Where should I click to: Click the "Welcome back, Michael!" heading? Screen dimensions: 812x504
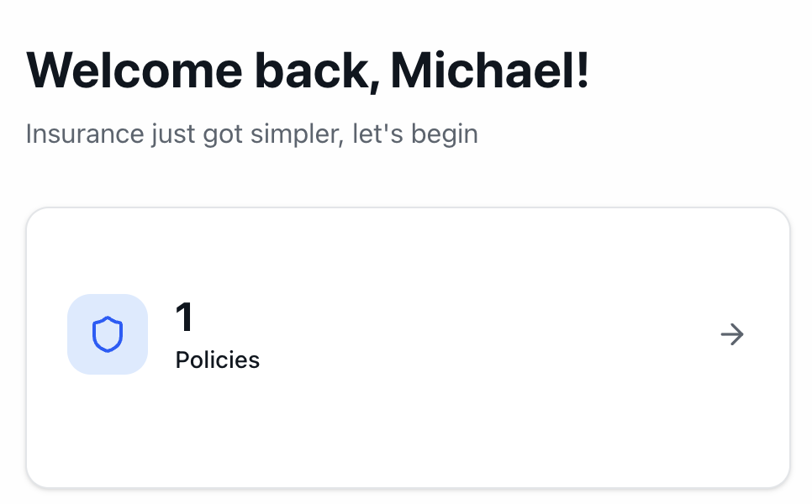tap(308, 71)
